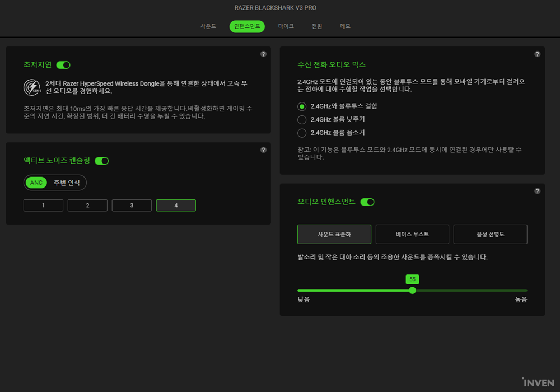Viewport: 560px width, 392px height.
Task: Click the slider value tooltip 55
Action: (x=413, y=279)
